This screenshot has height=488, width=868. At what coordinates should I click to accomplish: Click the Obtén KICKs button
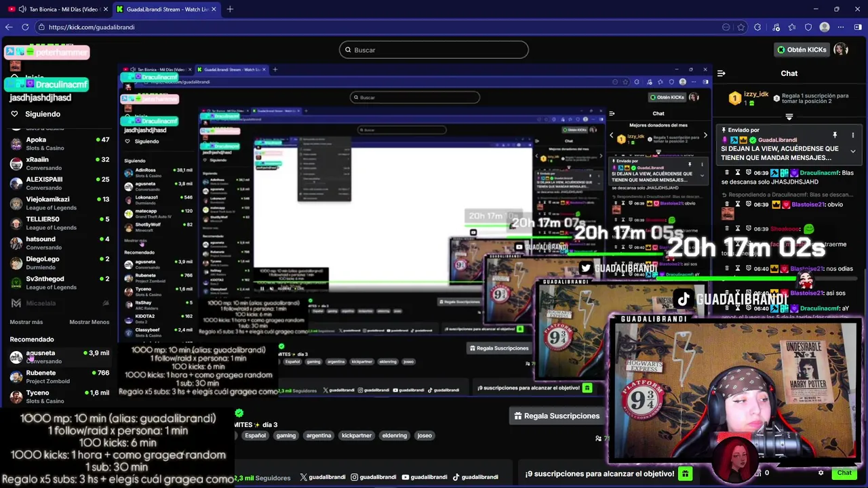coord(802,49)
